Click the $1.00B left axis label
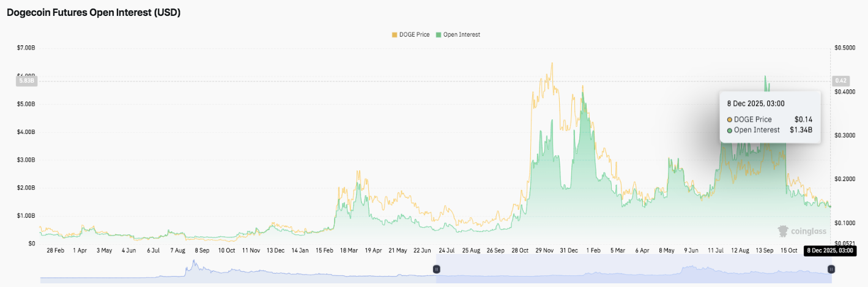This screenshot has width=868, height=287. point(26,216)
